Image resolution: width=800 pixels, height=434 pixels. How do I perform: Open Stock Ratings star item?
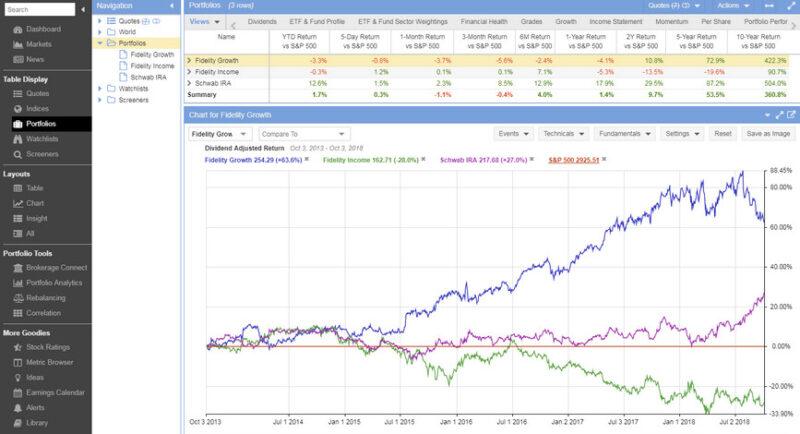tap(17, 347)
